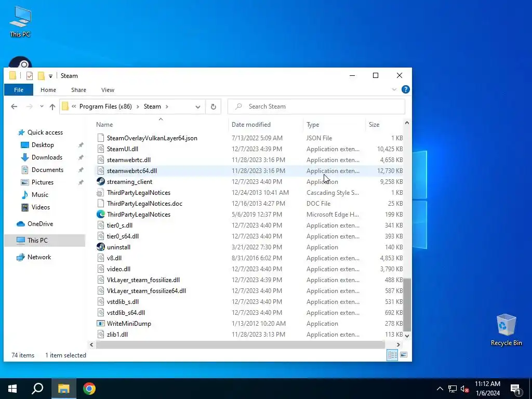Click the vertical scrollbar thumb

point(407,304)
